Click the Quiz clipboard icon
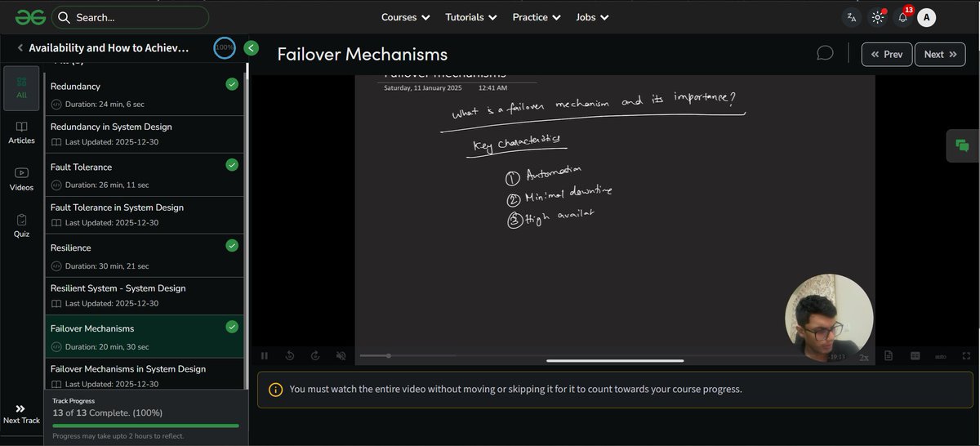This screenshot has width=980, height=446. tap(21, 220)
